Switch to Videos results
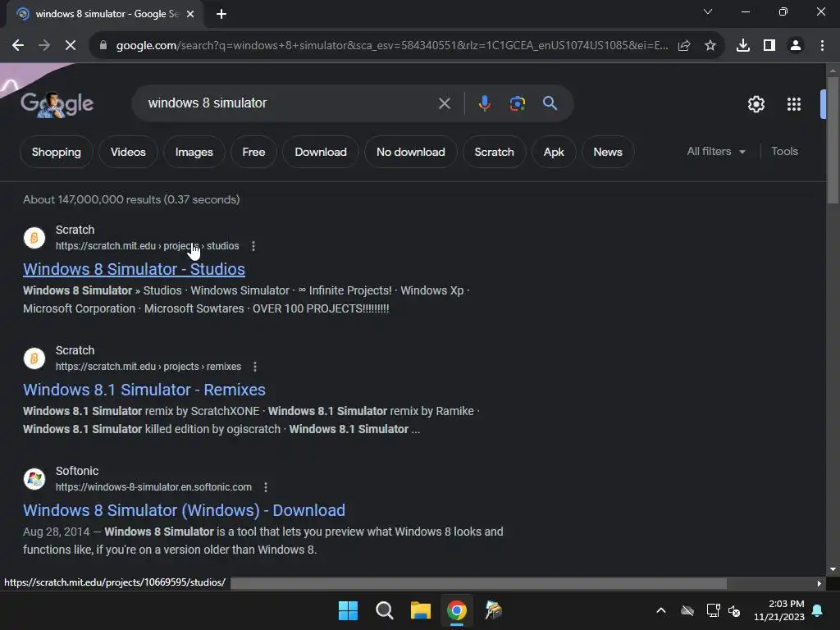The image size is (840, 630). tap(128, 152)
